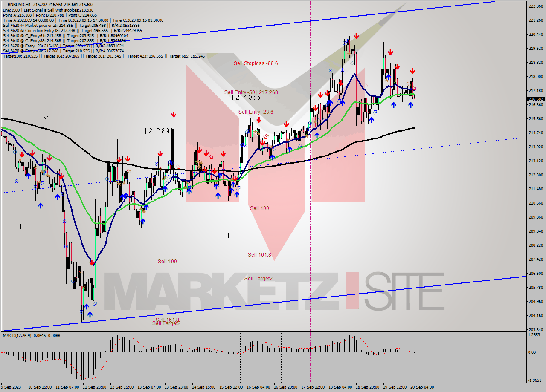Click the 208.220 price axis label

pos(535,245)
